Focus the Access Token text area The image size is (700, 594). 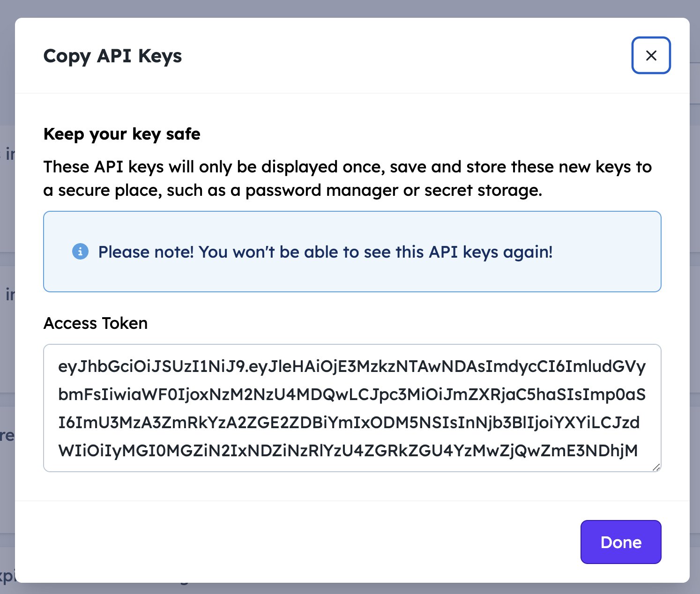[352, 408]
